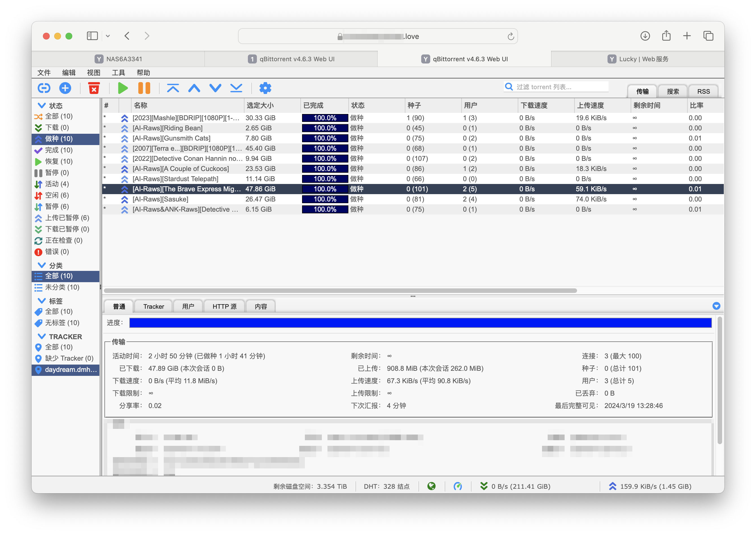Viewport: 756px width, 535px height.
Task: Pause torrents with the orange pause icon
Action: (144, 88)
